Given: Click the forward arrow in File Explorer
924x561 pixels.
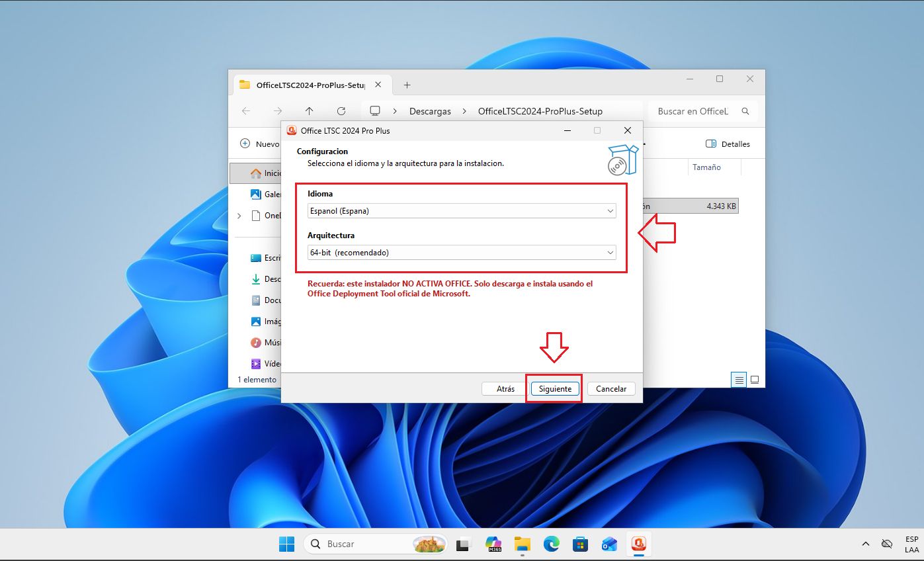Looking at the screenshot, I should [278, 111].
